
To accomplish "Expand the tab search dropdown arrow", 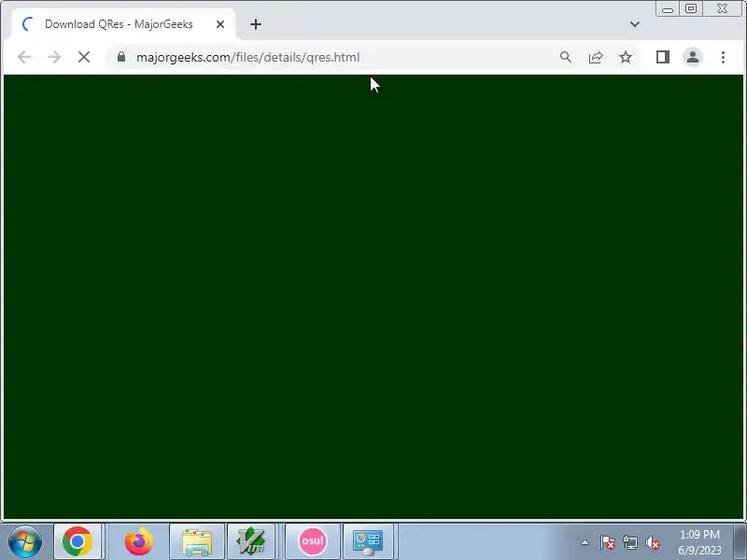I will click(635, 24).
